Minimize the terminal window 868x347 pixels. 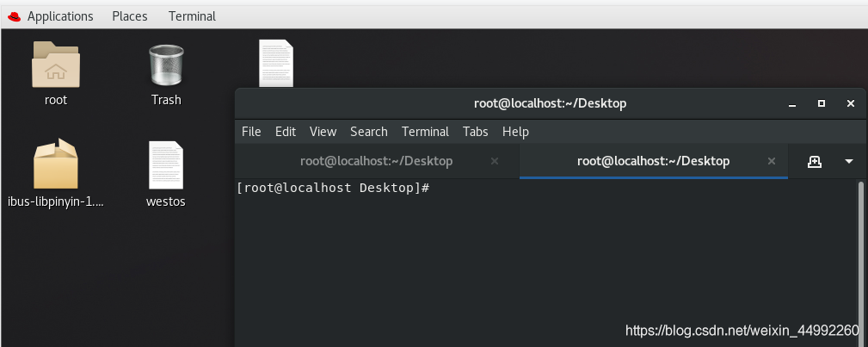pos(792,103)
